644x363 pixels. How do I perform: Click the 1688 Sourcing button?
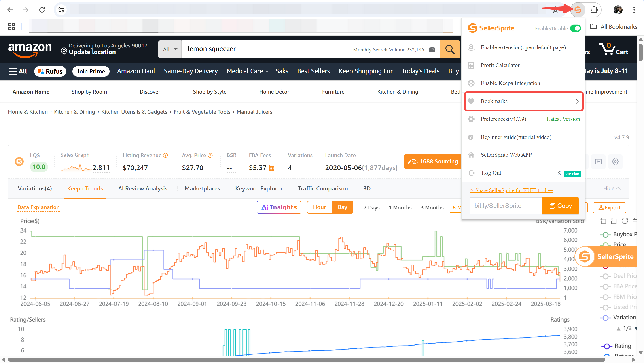(432, 162)
